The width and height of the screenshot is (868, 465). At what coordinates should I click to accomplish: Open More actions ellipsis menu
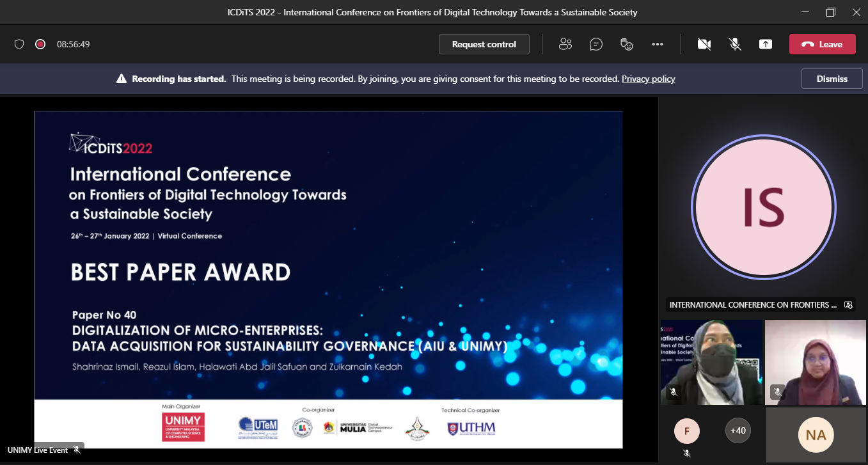(x=658, y=44)
